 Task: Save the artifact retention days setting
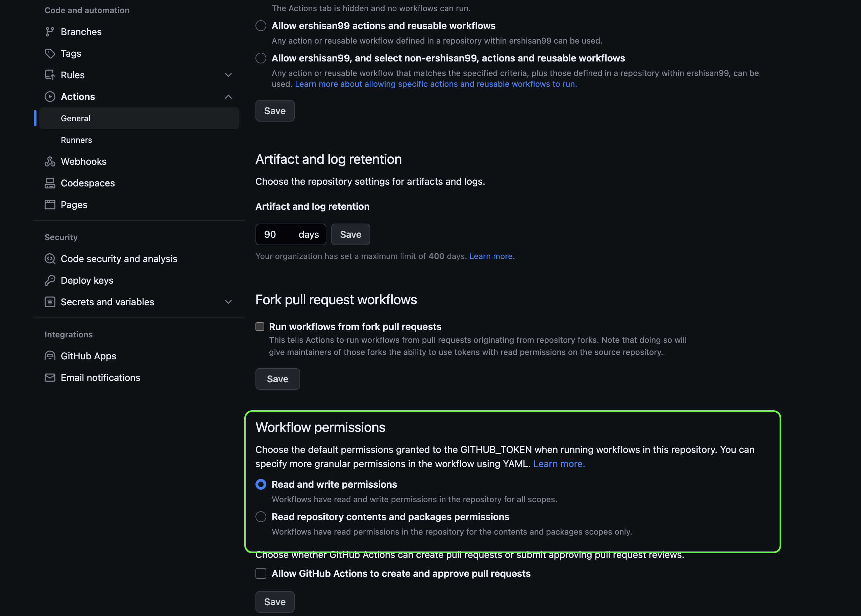(x=350, y=234)
